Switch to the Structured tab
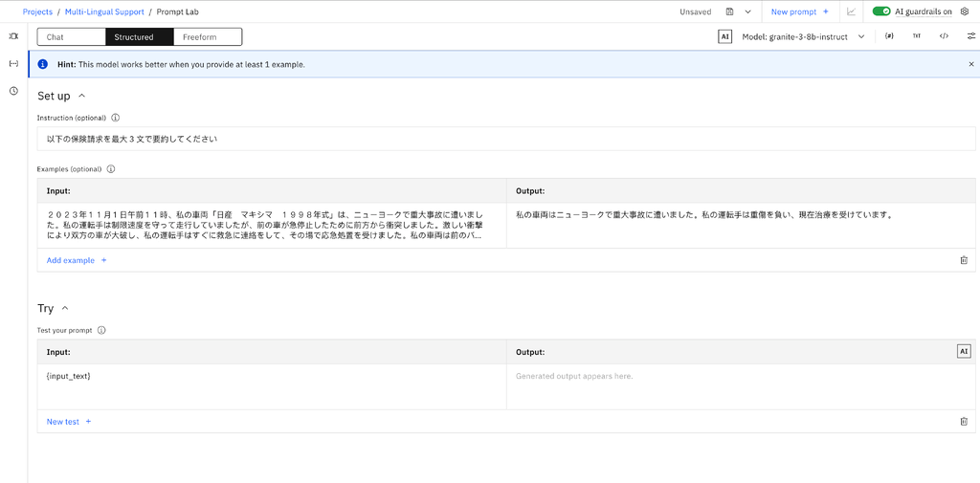Screen dimensions: 980x483 [x=140, y=37]
